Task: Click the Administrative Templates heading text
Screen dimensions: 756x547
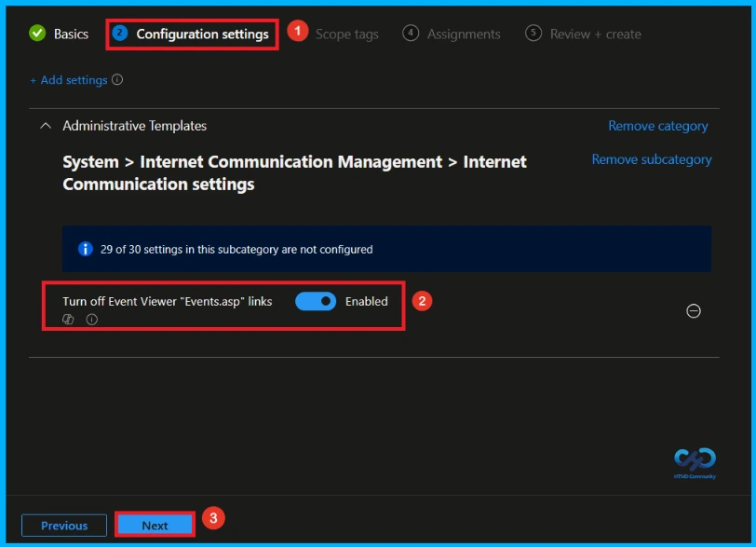Action: tap(134, 126)
